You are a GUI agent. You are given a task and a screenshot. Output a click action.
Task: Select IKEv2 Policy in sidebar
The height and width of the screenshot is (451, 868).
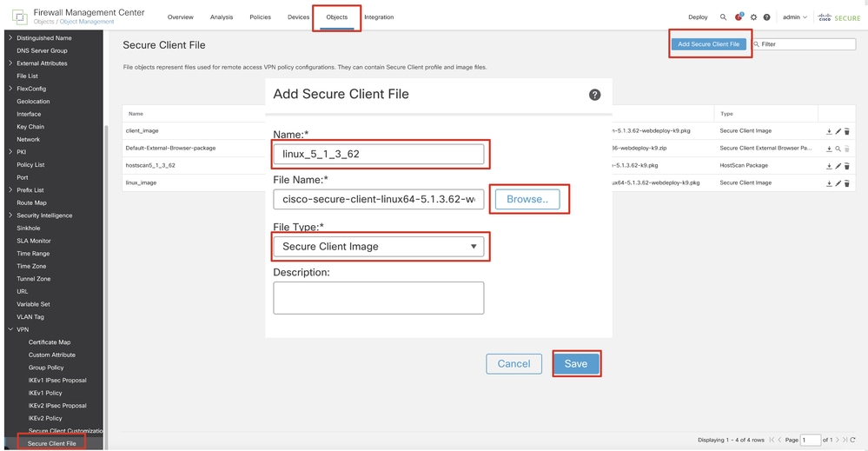[x=45, y=418]
